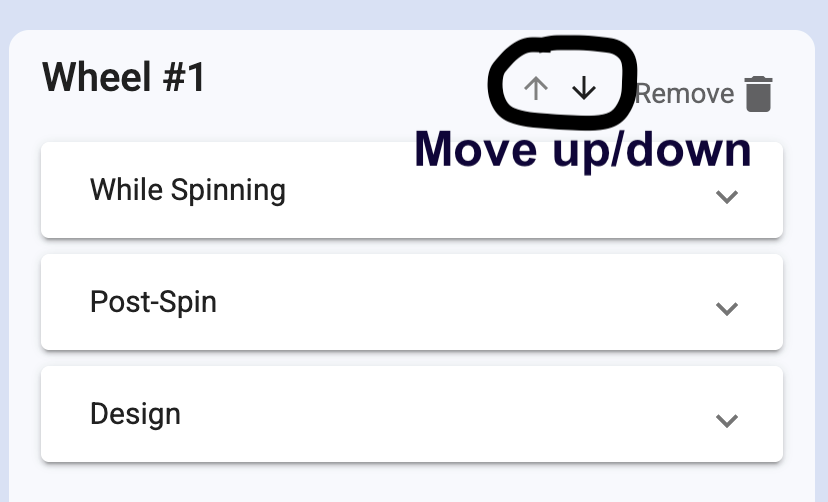Click the Remove text label
This screenshot has width=828, height=502.
[686, 94]
